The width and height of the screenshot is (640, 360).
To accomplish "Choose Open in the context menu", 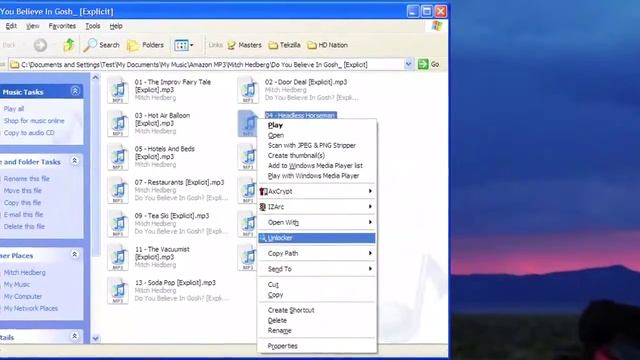I will tap(317, 136).
